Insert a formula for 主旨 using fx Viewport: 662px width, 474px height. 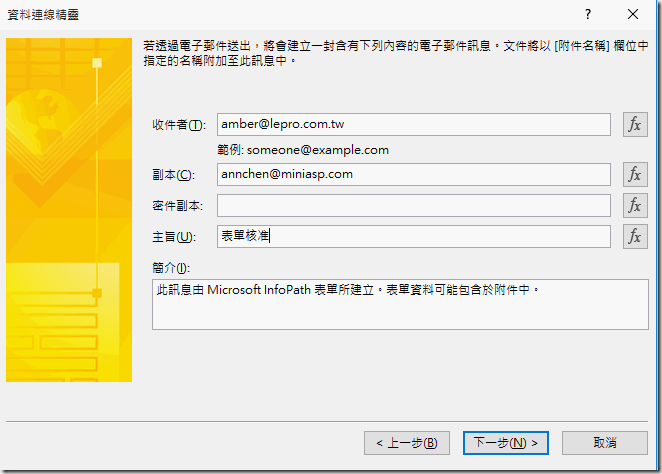pos(634,236)
